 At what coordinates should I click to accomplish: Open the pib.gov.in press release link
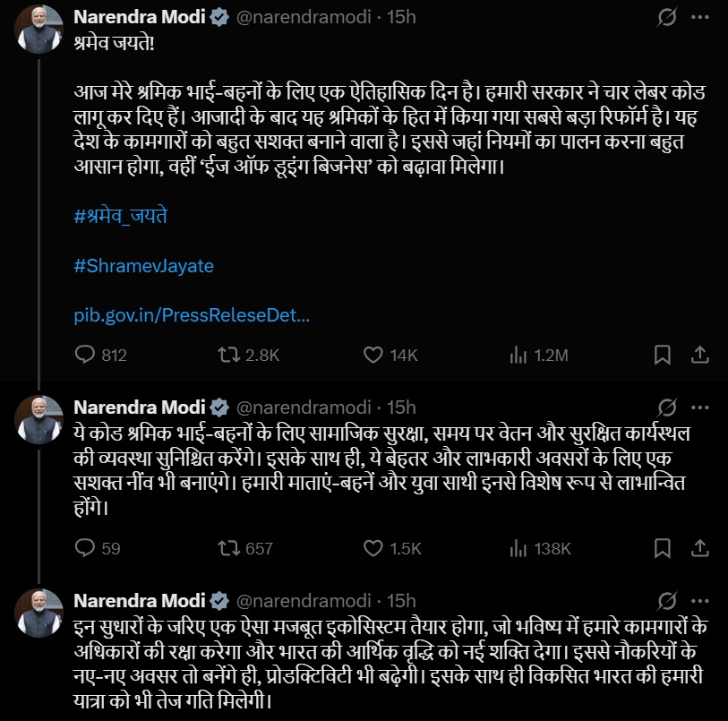point(191,315)
